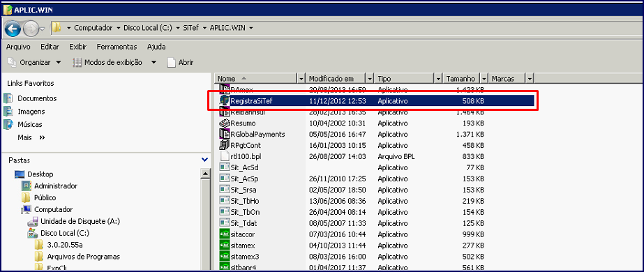Click the sitaccor application icon
Image resolution: width=644 pixels, height=272 pixels.
[224, 234]
